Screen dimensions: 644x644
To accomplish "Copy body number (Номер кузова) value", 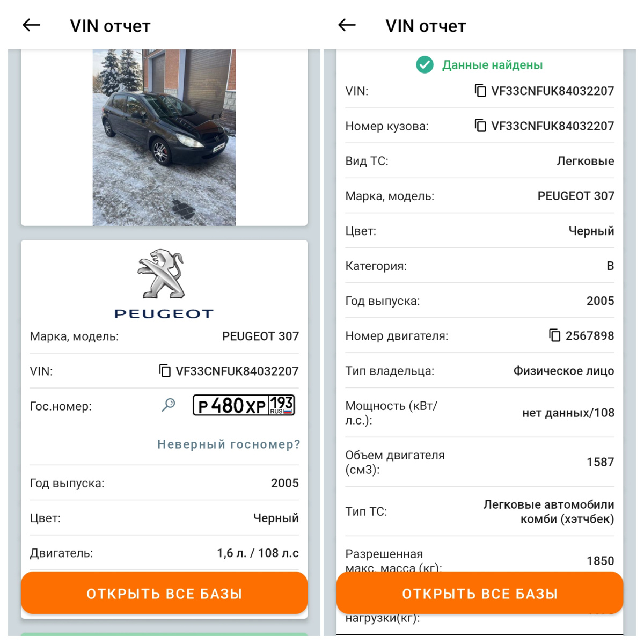I will click(x=480, y=126).
